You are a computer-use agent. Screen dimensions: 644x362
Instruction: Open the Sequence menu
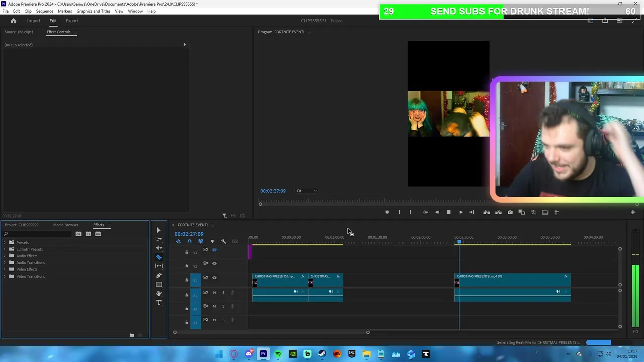tap(44, 11)
